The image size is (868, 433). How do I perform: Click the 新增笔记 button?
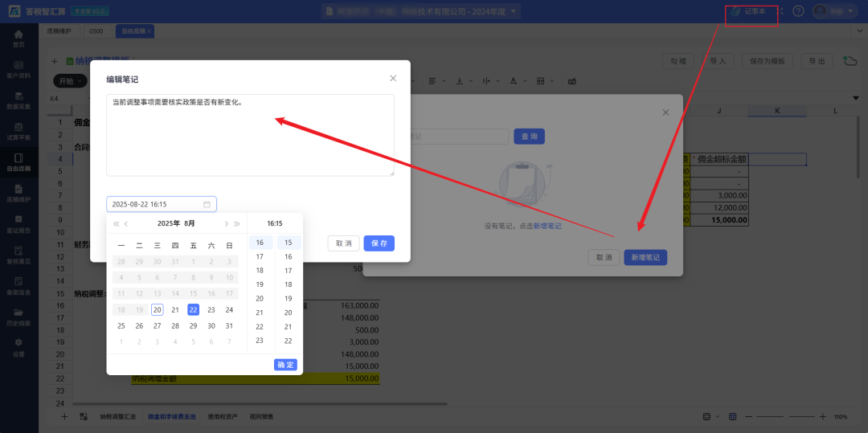coord(645,258)
